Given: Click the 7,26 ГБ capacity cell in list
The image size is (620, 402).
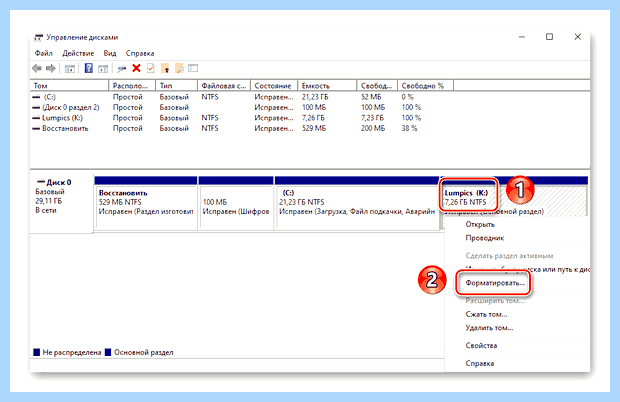Looking at the screenshot, I should [x=313, y=118].
